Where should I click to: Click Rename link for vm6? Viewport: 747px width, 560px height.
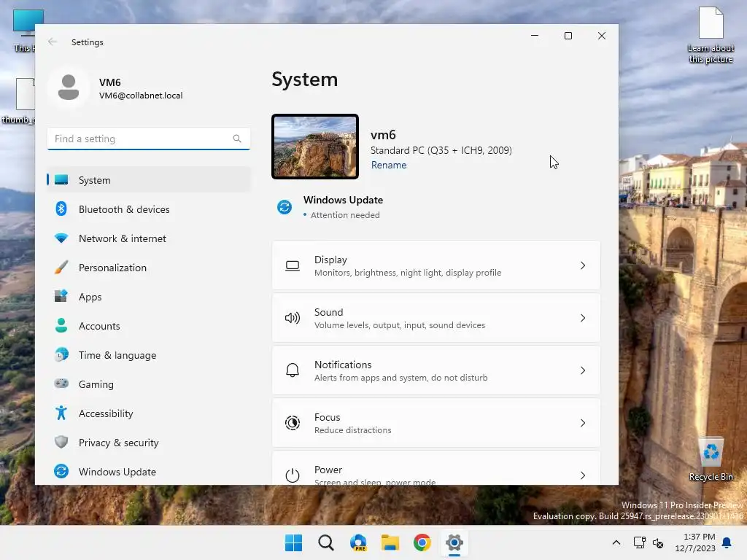389,166
